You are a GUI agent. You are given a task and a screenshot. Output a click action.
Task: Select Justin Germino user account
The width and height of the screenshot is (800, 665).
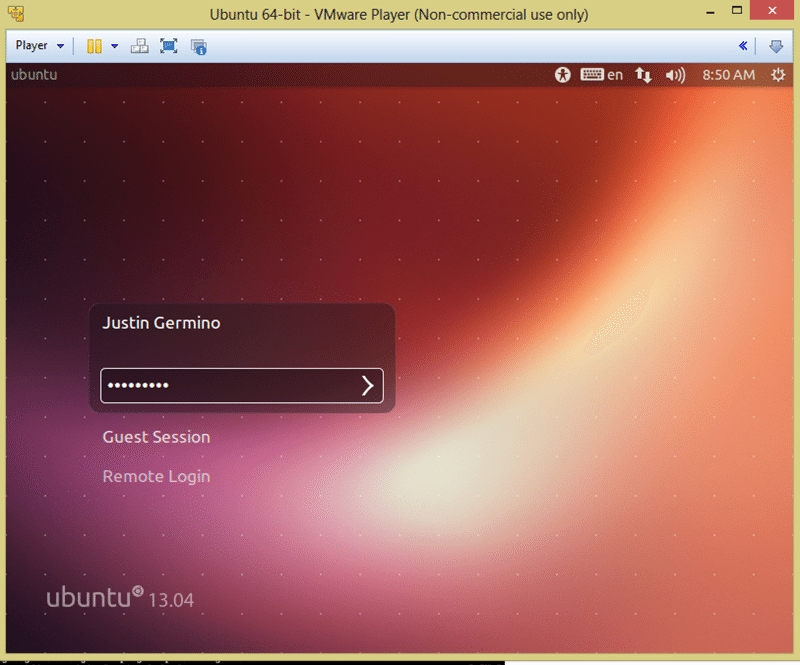coord(161,323)
